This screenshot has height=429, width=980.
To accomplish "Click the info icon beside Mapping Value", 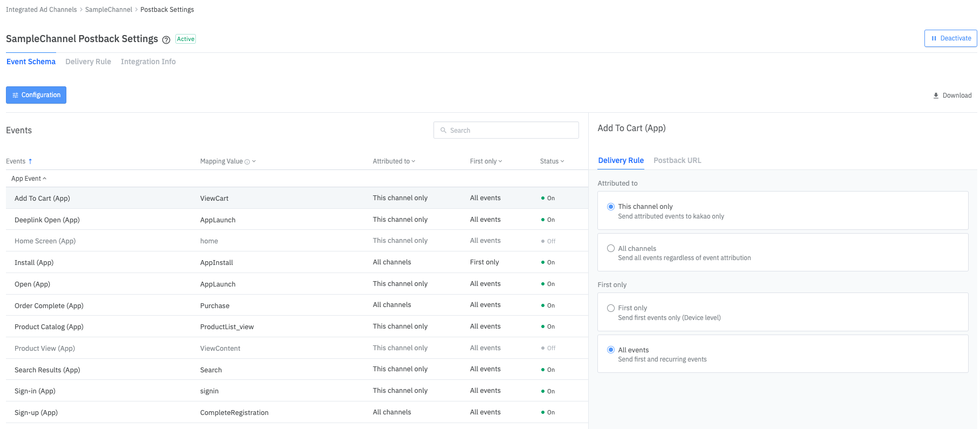I will pyautogui.click(x=247, y=161).
